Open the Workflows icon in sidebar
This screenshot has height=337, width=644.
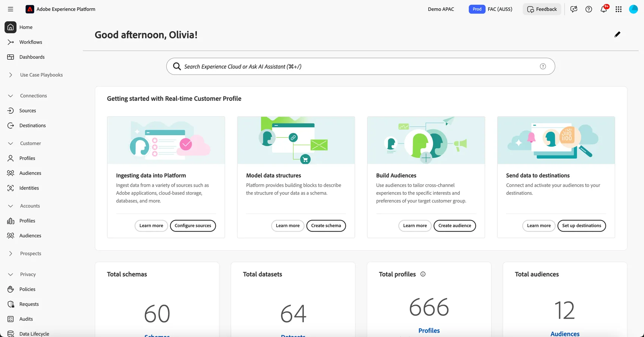10,42
